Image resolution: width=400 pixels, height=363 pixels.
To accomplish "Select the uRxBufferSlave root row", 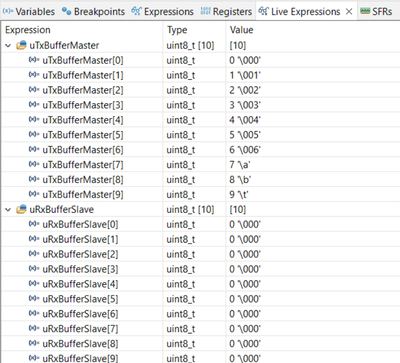I will pyautogui.click(x=200, y=210).
